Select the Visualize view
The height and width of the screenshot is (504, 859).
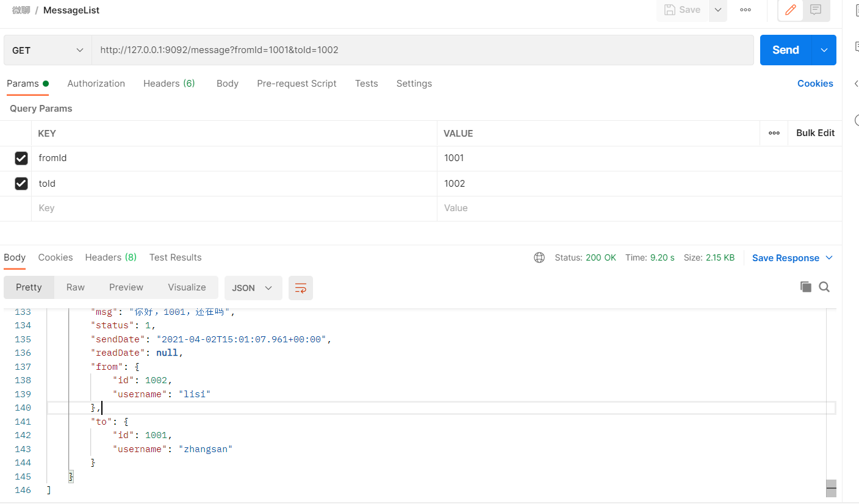click(x=187, y=287)
